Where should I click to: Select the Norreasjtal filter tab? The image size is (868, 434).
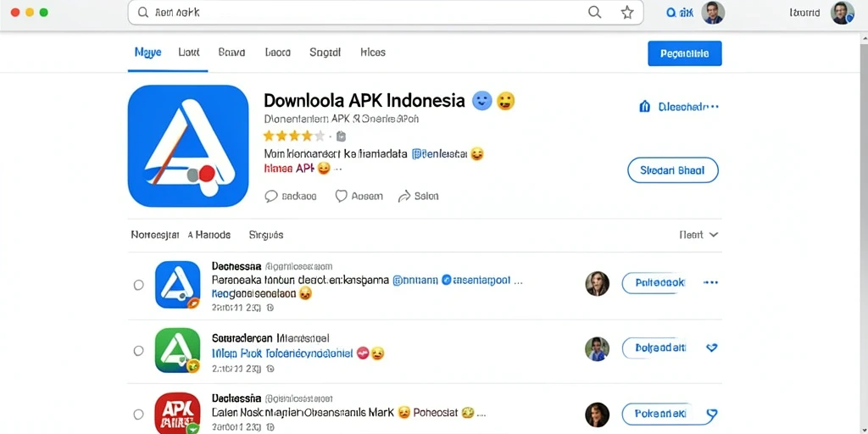155,235
